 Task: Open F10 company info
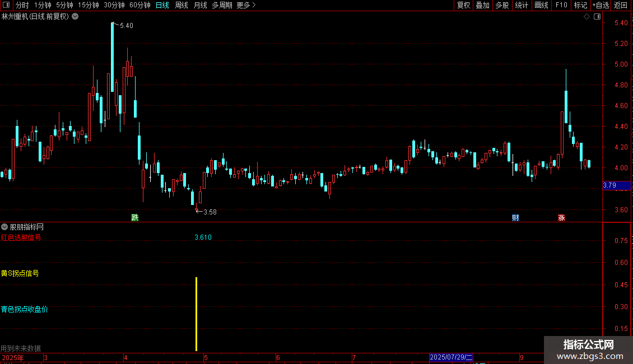(561, 5)
